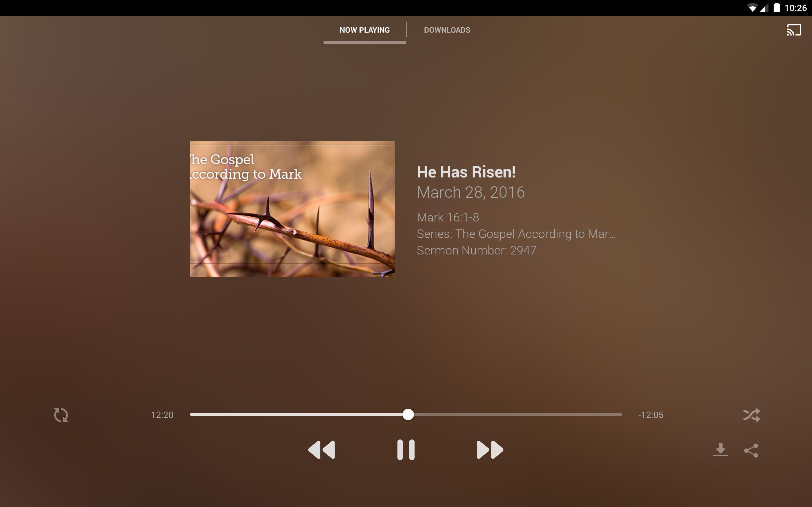Click the playback progress slider handle

tap(408, 414)
